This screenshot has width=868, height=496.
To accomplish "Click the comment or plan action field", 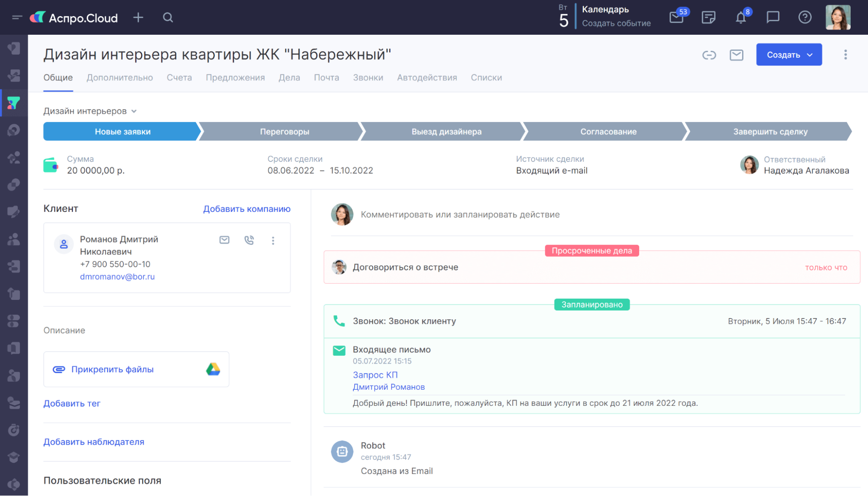I will [x=460, y=214].
